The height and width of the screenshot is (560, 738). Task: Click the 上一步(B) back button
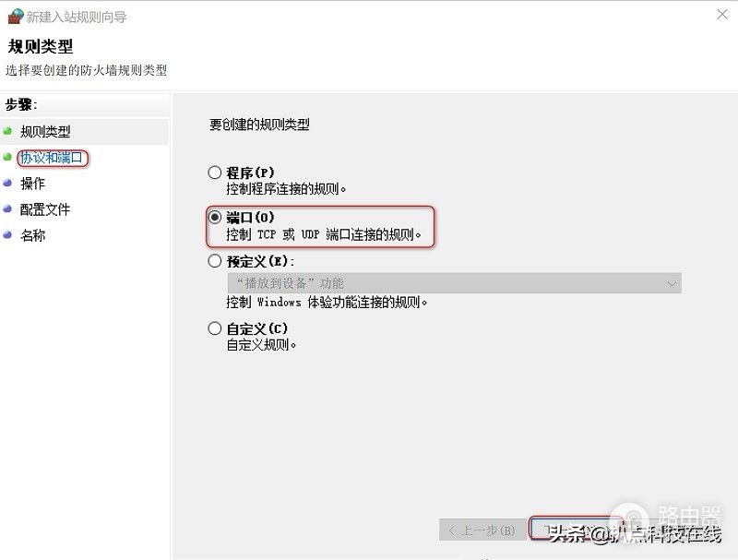coord(482,530)
